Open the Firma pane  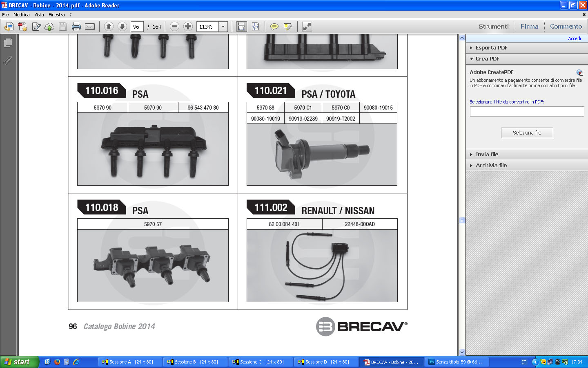coord(529,27)
